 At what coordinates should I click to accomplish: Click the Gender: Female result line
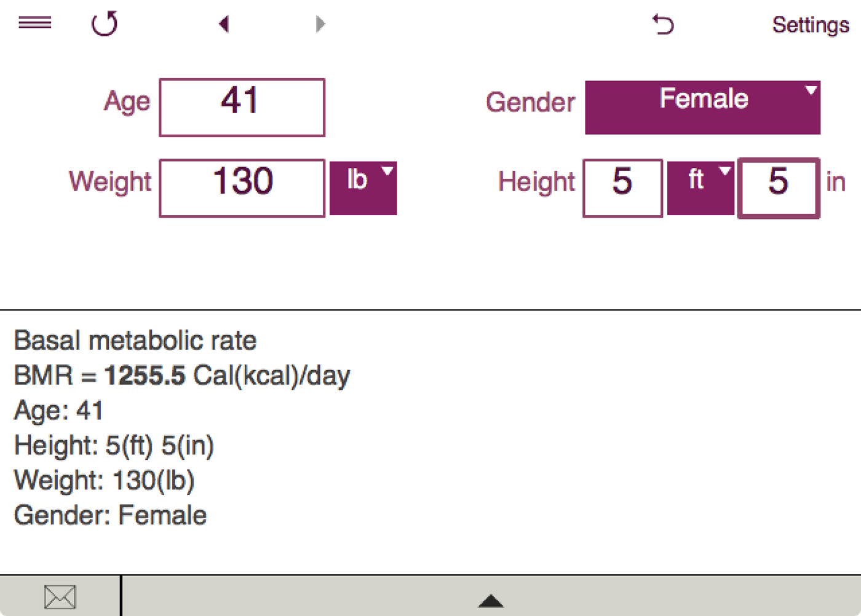pos(111,515)
